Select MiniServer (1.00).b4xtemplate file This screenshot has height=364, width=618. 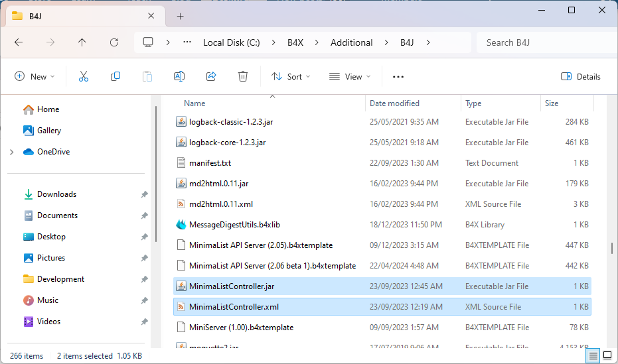point(382,327)
